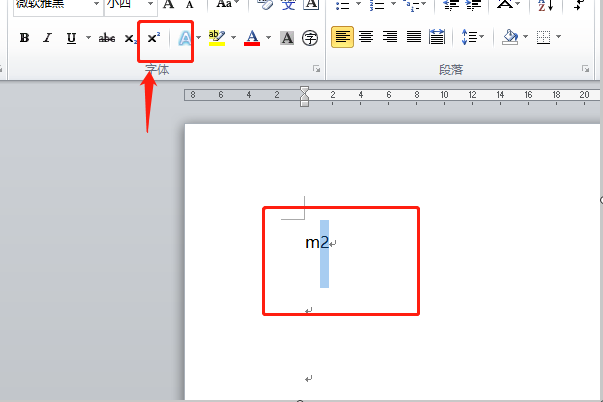This screenshot has height=402, width=603.
Task: Center align the paragraph
Action: (x=366, y=38)
